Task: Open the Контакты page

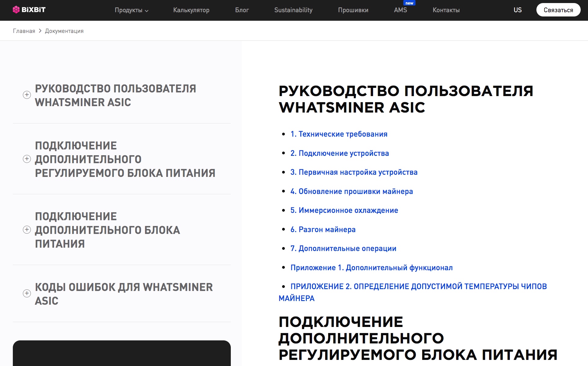Action: tap(446, 10)
